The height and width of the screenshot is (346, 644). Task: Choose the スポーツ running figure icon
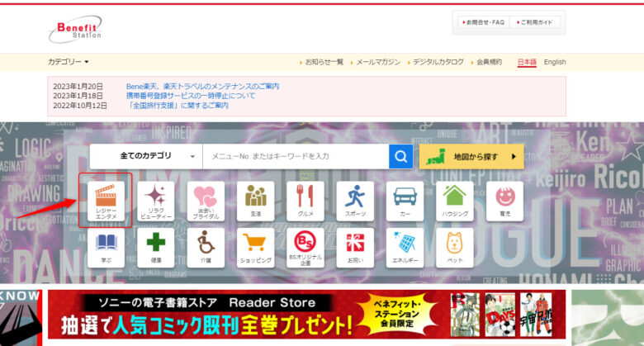[355, 201]
